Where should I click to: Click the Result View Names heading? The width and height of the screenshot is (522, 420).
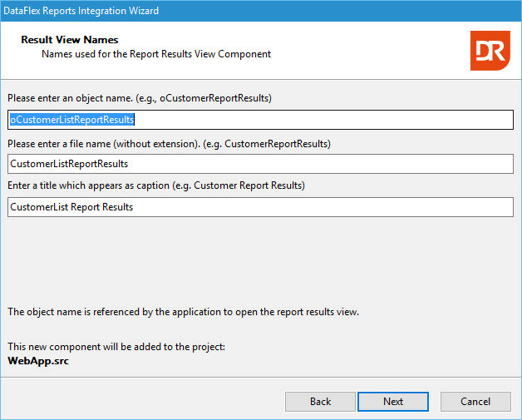tap(70, 40)
